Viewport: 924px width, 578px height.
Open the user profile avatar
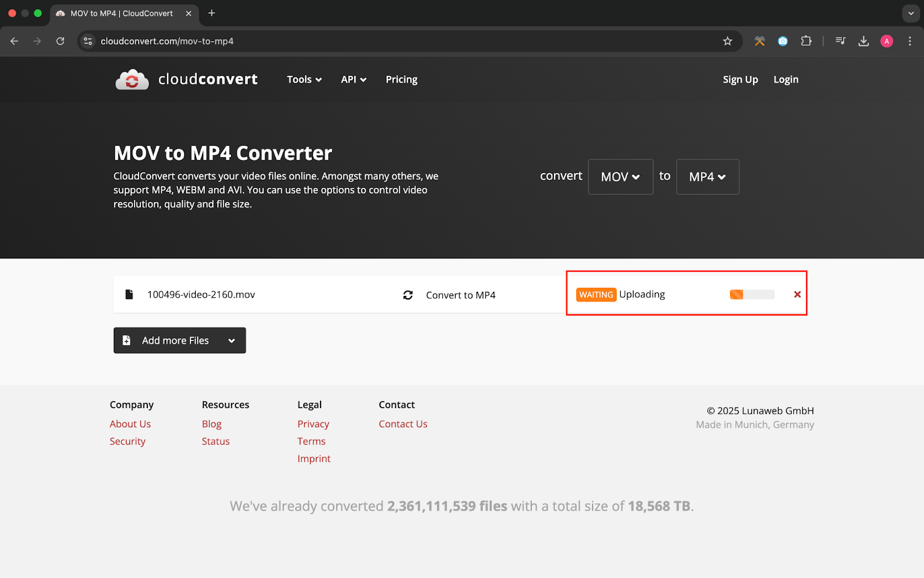tap(886, 41)
